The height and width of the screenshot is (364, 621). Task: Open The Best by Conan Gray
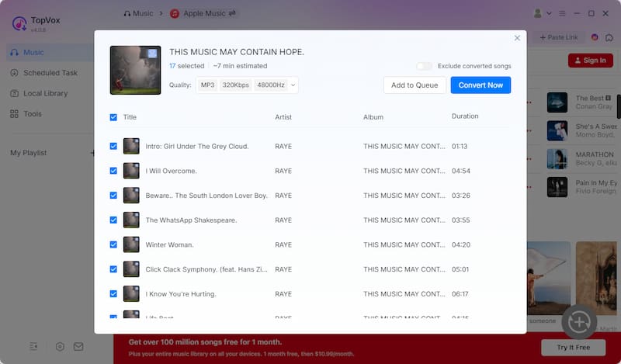[581, 102]
